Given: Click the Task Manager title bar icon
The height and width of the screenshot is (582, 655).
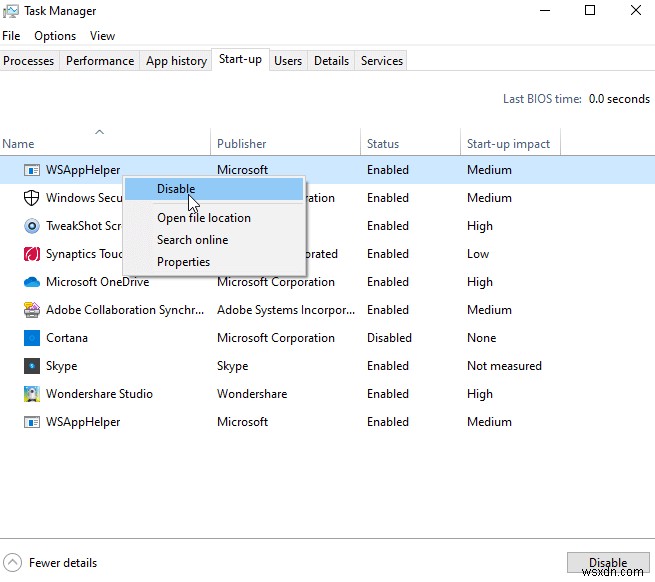Looking at the screenshot, I should (10, 11).
